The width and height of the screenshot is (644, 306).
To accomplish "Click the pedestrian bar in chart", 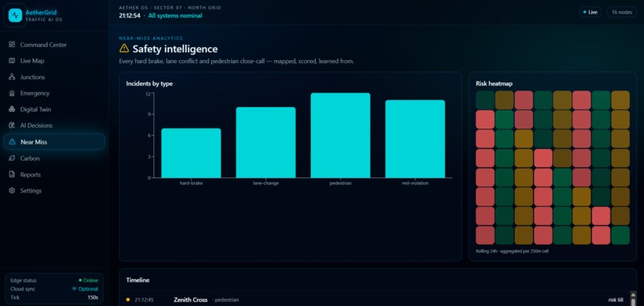I will [340, 136].
